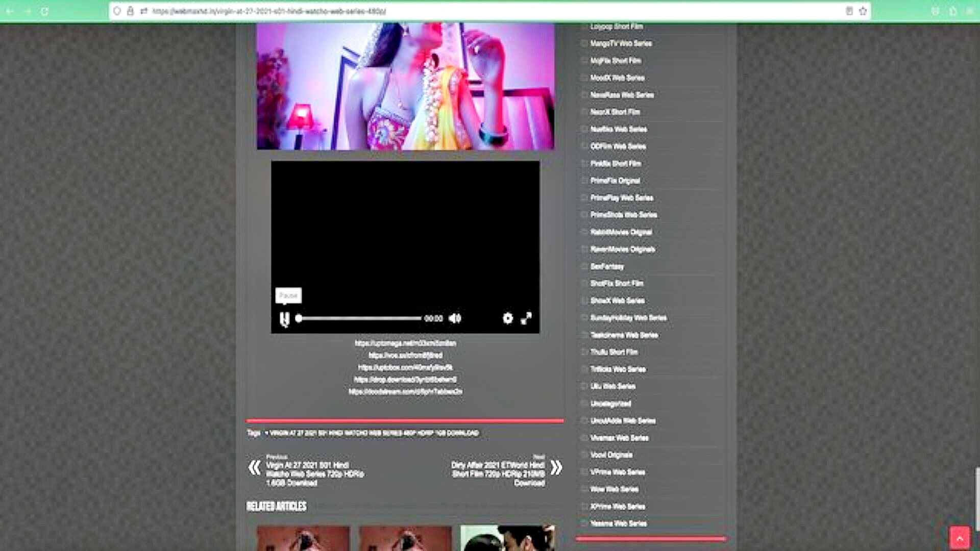Click the browser reload icon
Image resolution: width=980 pixels, height=551 pixels.
tap(44, 11)
